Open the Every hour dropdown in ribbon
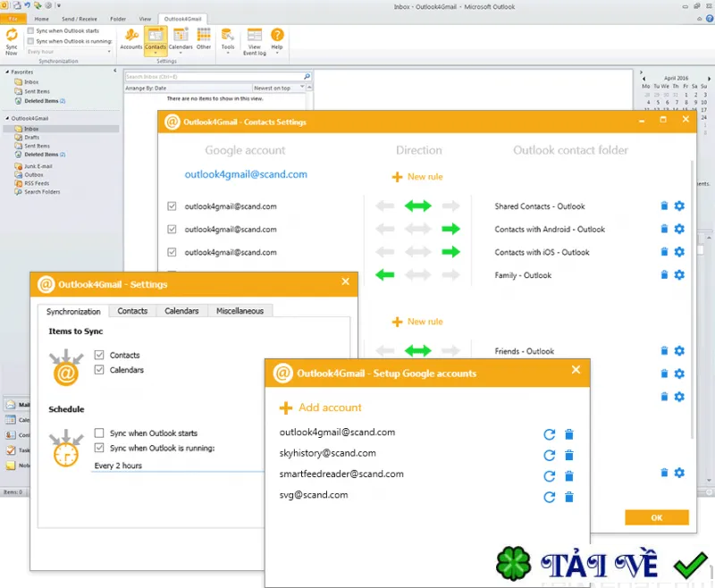Image resolution: width=715 pixels, height=588 pixels. [x=69, y=52]
